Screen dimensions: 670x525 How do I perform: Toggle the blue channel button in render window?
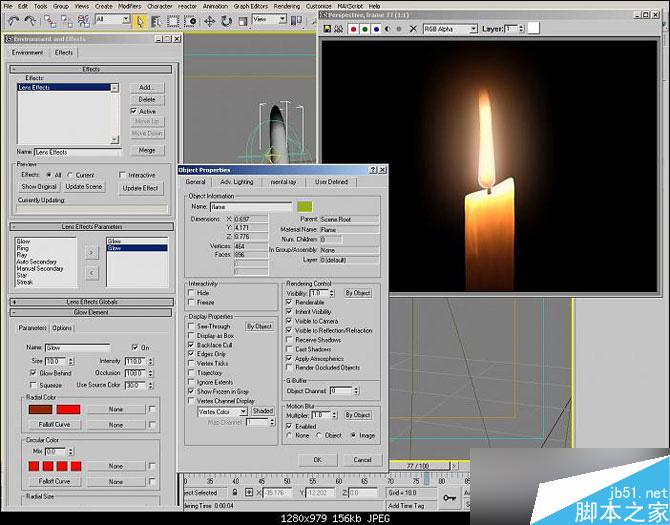379,29
